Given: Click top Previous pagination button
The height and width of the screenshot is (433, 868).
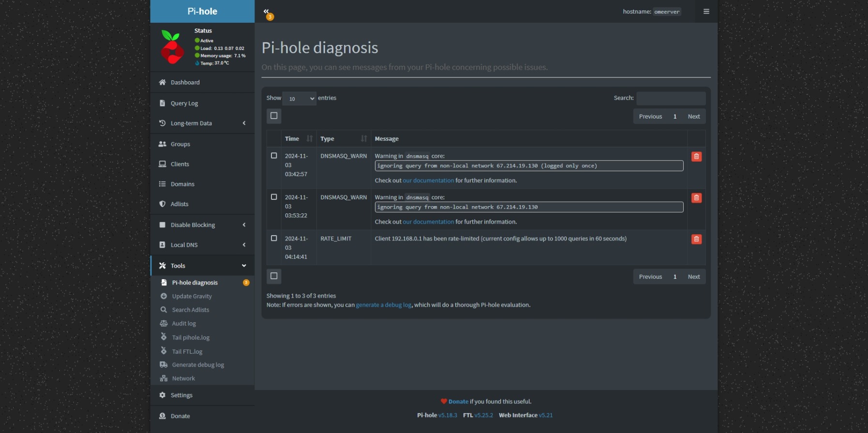Looking at the screenshot, I should (650, 116).
